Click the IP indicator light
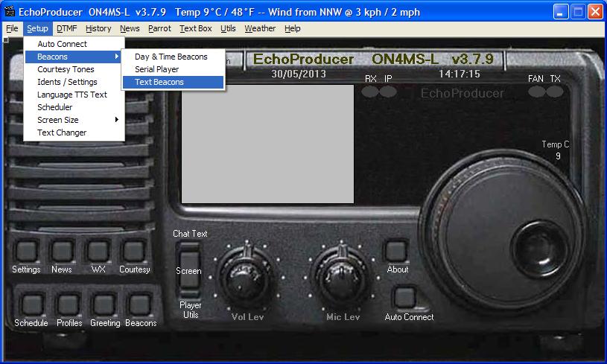The height and width of the screenshot is (364, 607). 388,92
